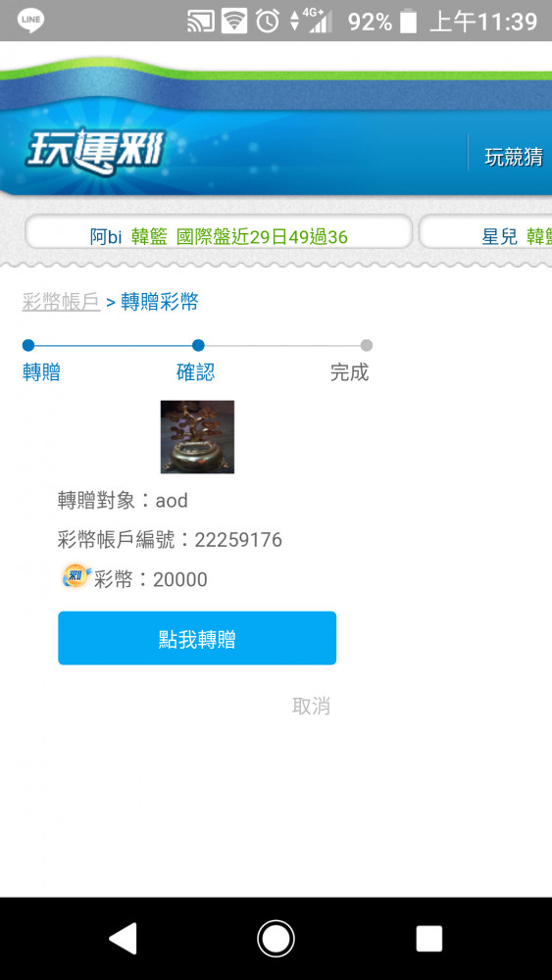Tap the Android home circle button

tap(276, 938)
